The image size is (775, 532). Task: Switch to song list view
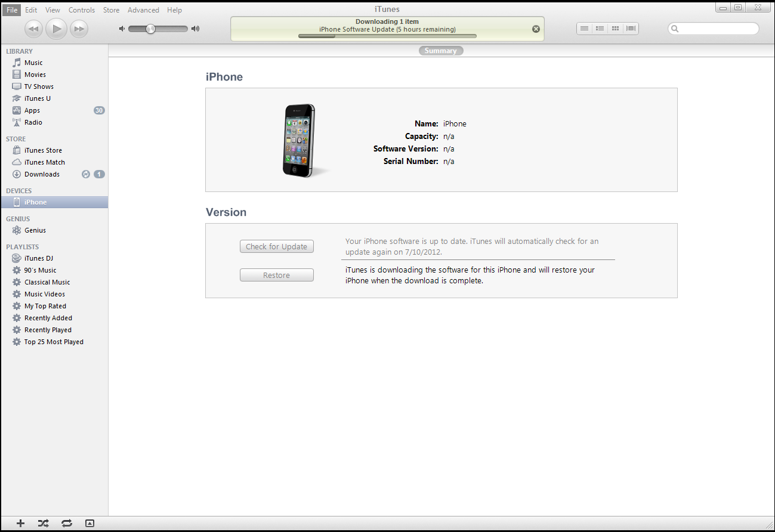click(585, 28)
